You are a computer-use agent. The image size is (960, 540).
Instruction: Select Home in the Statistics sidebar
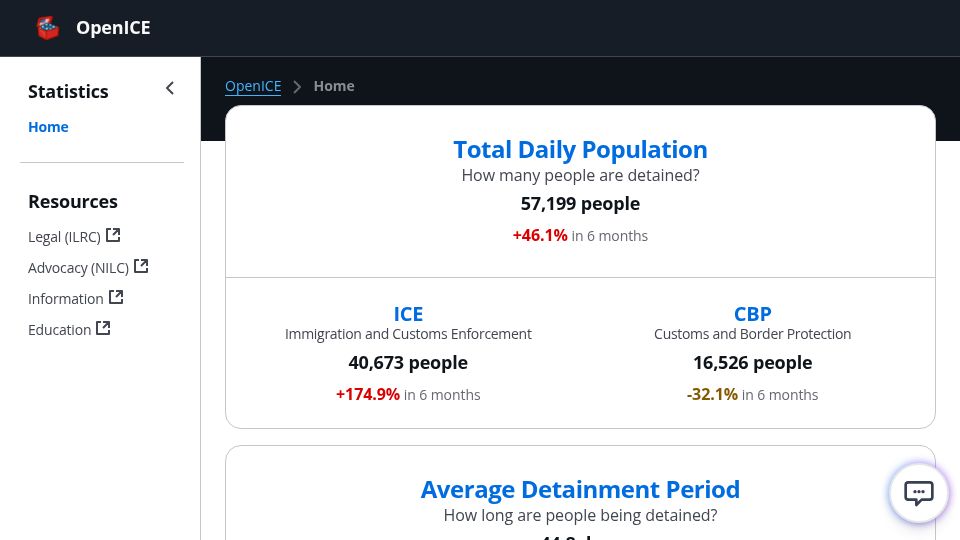[x=48, y=127]
